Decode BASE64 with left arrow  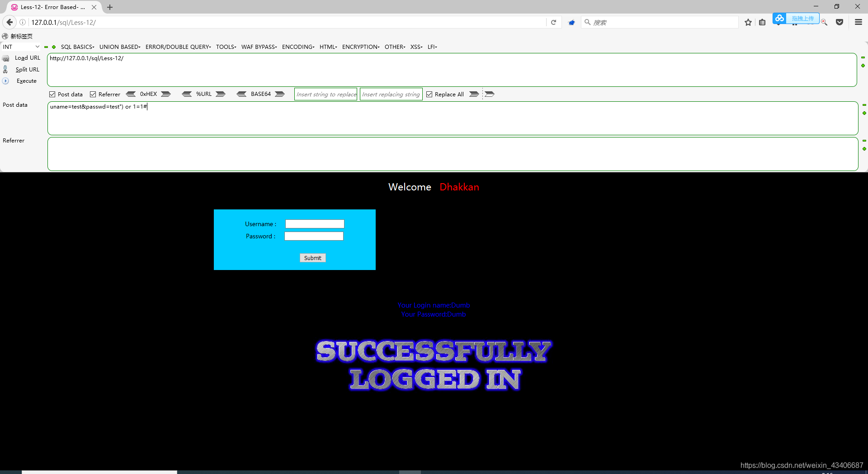pyautogui.click(x=241, y=94)
